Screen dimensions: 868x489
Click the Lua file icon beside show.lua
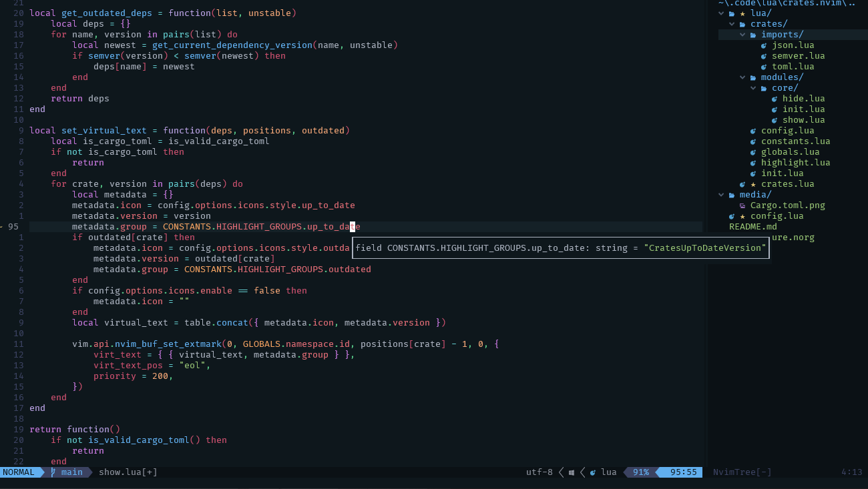775,120
